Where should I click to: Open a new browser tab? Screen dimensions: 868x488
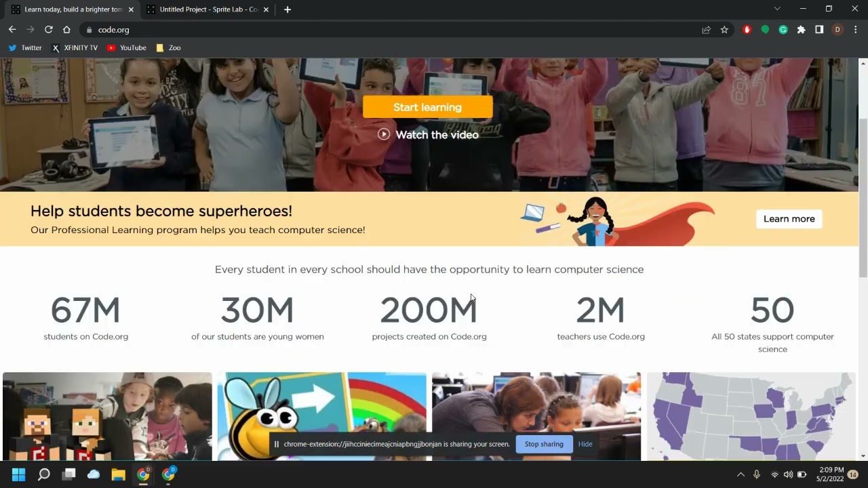pyautogui.click(x=288, y=9)
